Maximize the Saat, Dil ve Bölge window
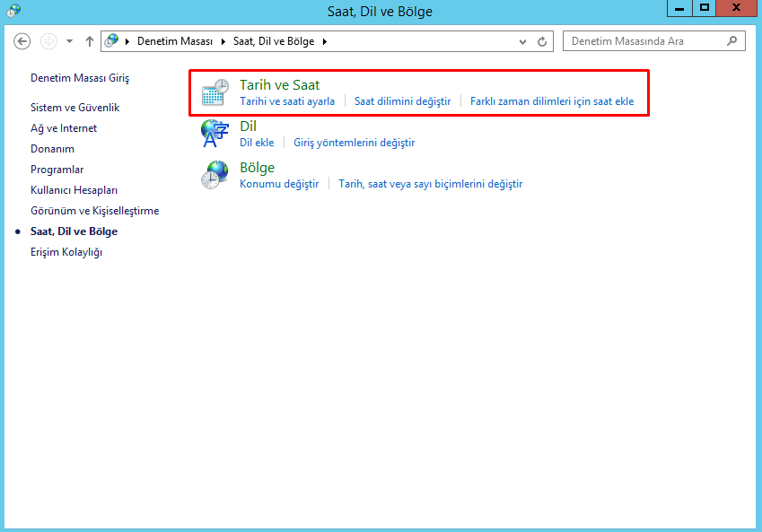The height and width of the screenshot is (532, 762). point(705,8)
